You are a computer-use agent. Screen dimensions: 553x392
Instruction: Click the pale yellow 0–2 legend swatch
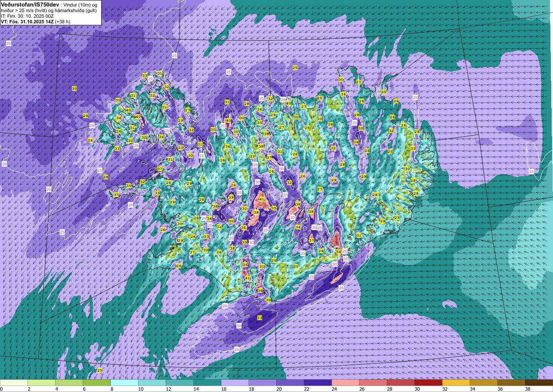[14, 383]
